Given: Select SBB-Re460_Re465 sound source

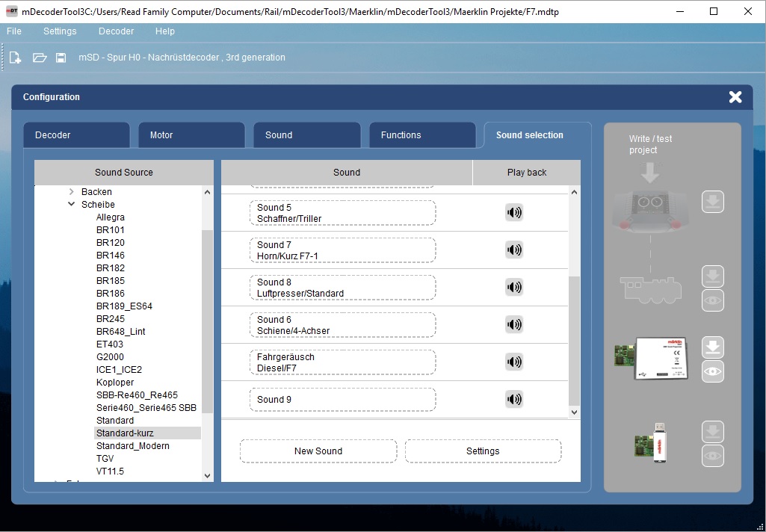Looking at the screenshot, I should [x=137, y=395].
